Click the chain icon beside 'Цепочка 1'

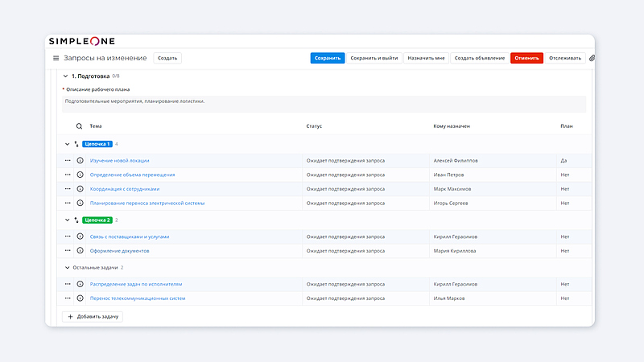point(76,144)
